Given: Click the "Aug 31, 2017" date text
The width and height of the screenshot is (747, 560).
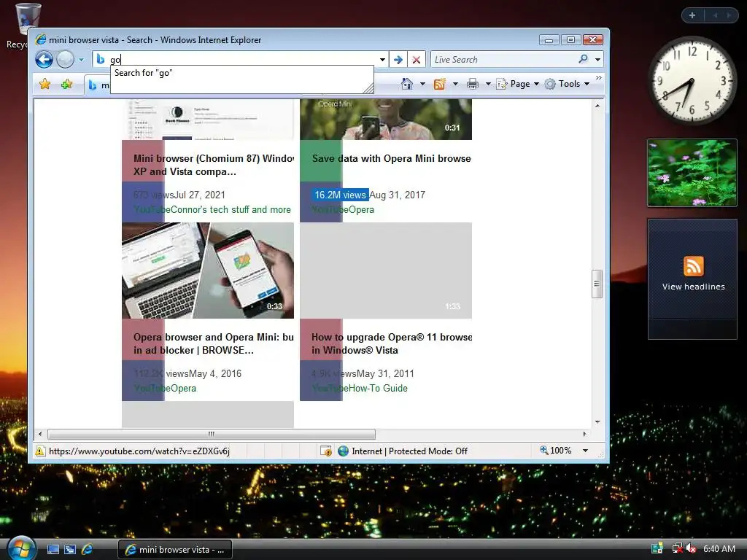Looking at the screenshot, I should 398,195.
